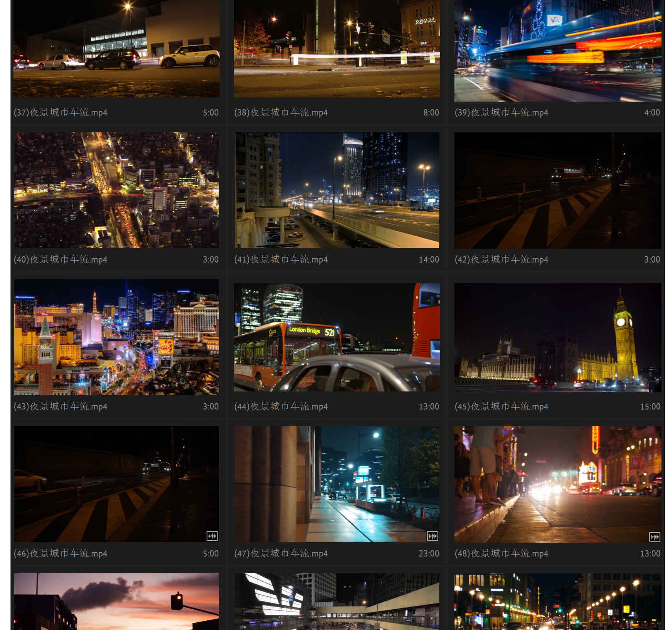
Task: Click the file name (45)夜景城市车流.mp4
Action: click(x=501, y=407)
